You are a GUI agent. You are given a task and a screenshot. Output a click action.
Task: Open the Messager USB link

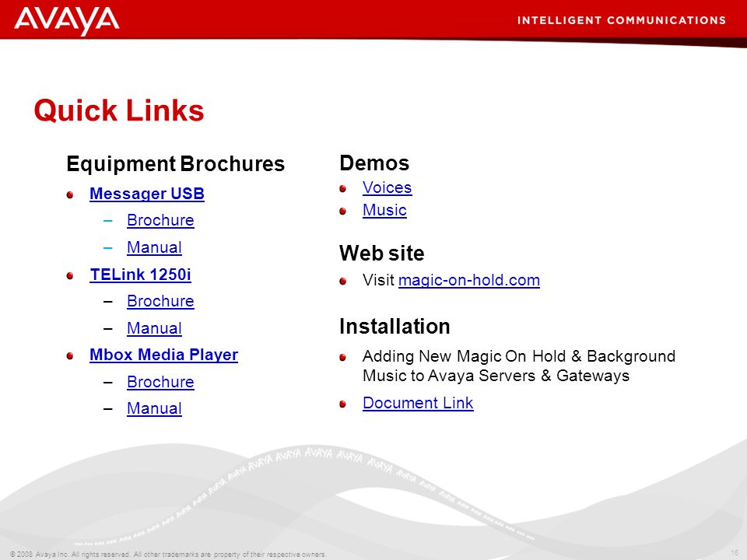(x=147, y=194)
